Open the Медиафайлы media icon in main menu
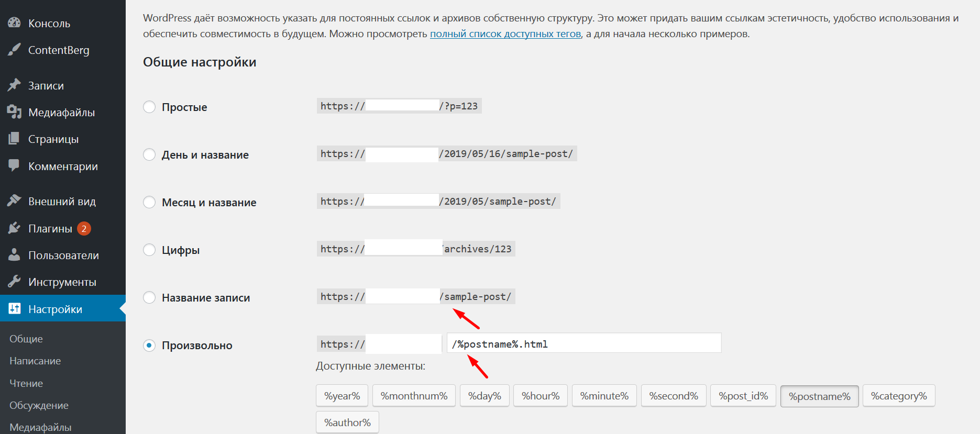The image size is (980, 434). [x=14, y=112]
